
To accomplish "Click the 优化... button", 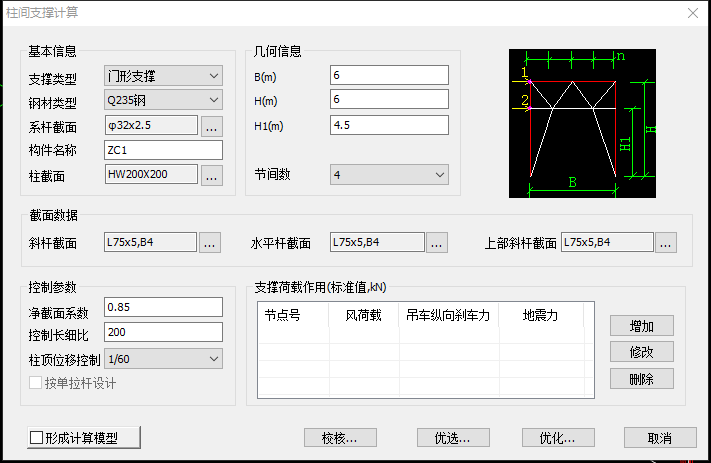I will click(558, 438).
